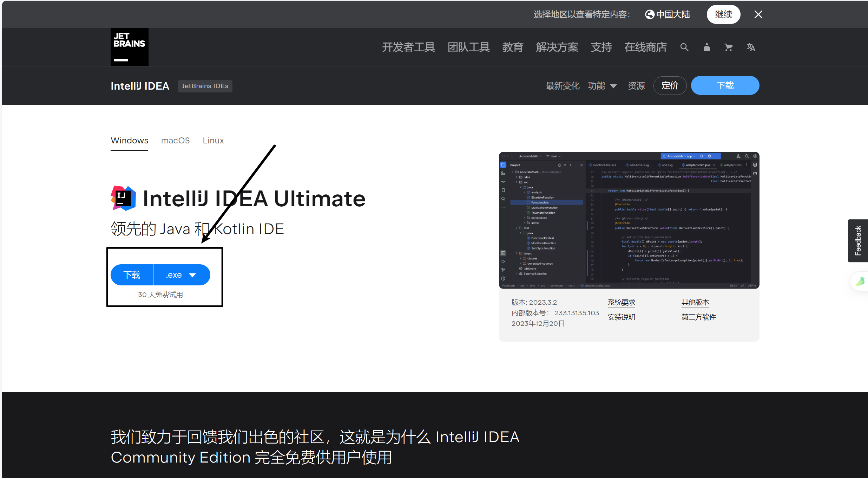Click the IntelliJ IDEA Ultimate product icon
The image size is (868, 478).
tap(123, 198)
